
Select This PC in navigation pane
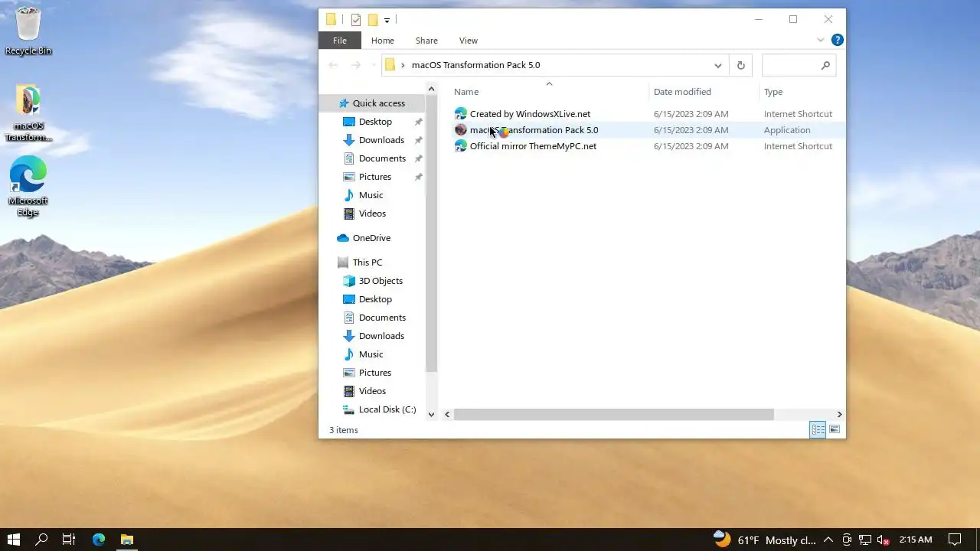pos(367,262)
